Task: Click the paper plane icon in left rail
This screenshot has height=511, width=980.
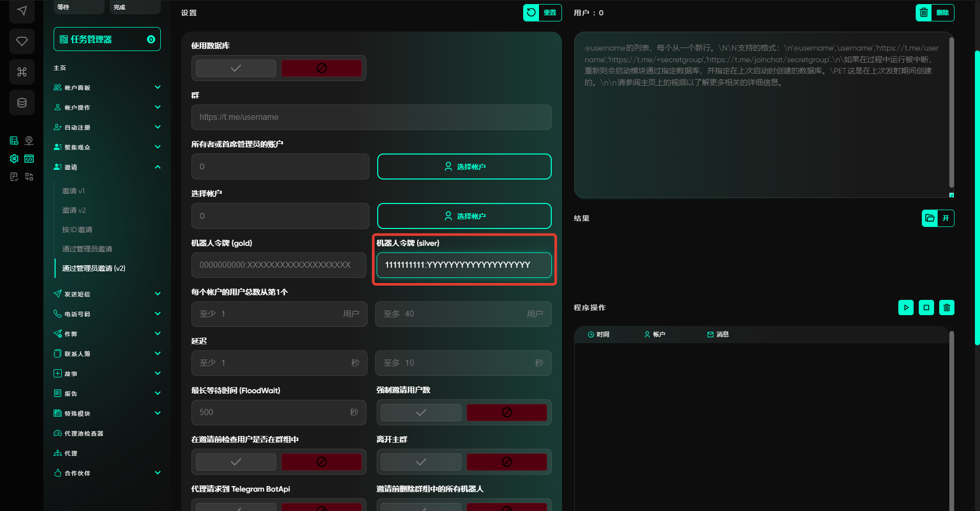Action: 22,11
